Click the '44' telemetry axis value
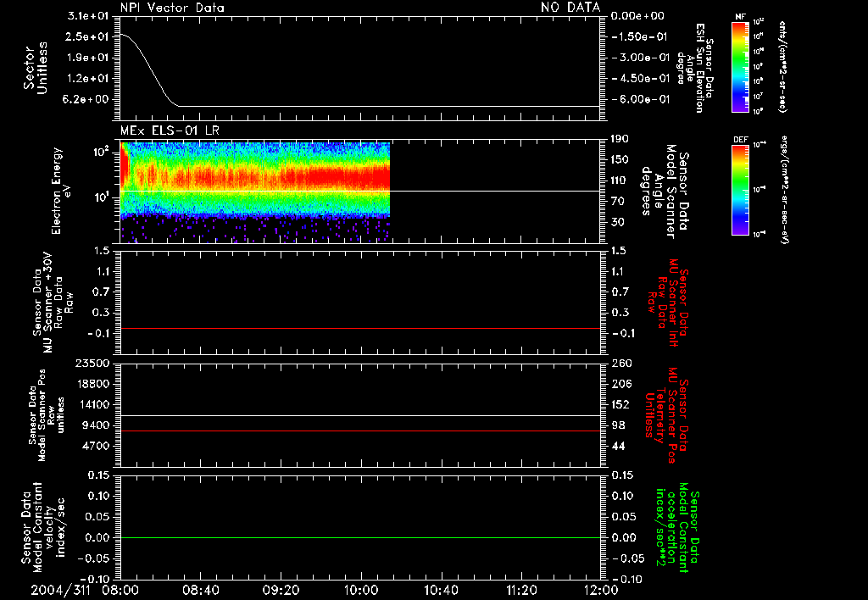 tap(617, 446)
